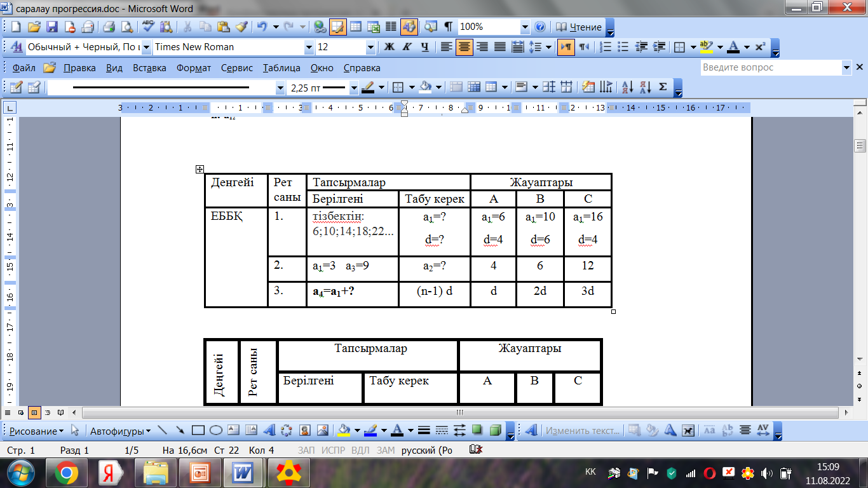Apply the black font color
The width and height of the screenshot is (868, 488).
(733, 47)
